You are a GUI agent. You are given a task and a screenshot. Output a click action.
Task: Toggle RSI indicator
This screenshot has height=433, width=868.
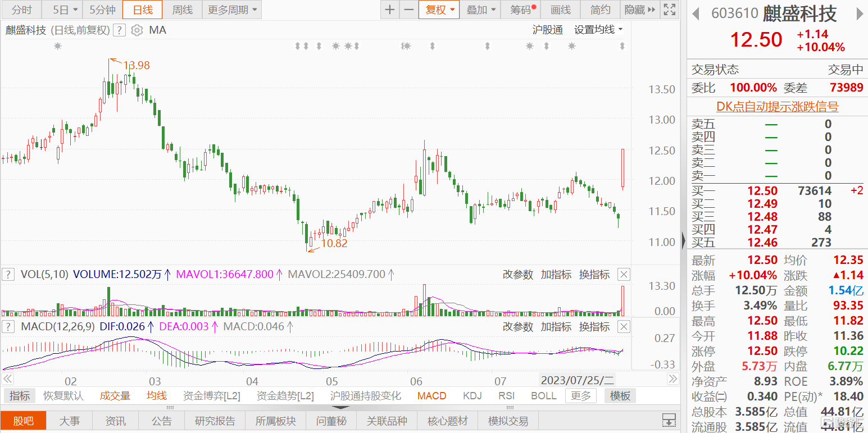click(x=506, y=396)
